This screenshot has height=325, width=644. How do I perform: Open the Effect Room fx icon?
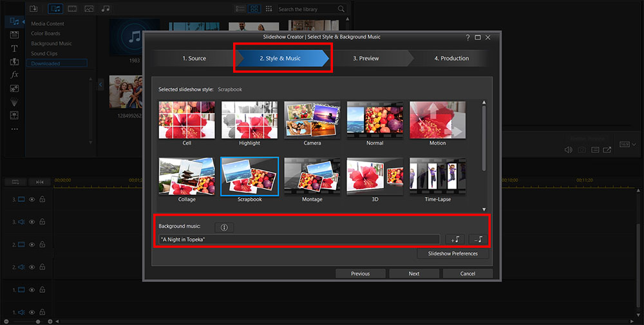[x=14, y=75]
